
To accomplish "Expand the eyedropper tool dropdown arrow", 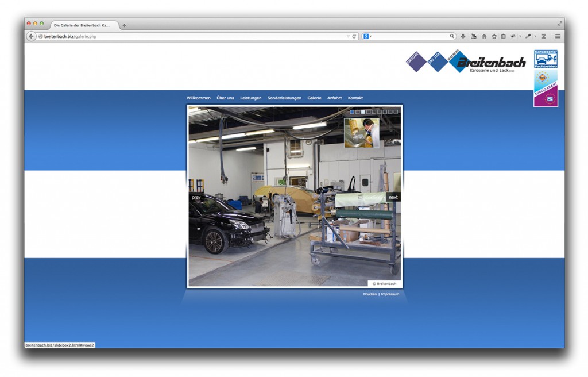I will pos(535,36).
